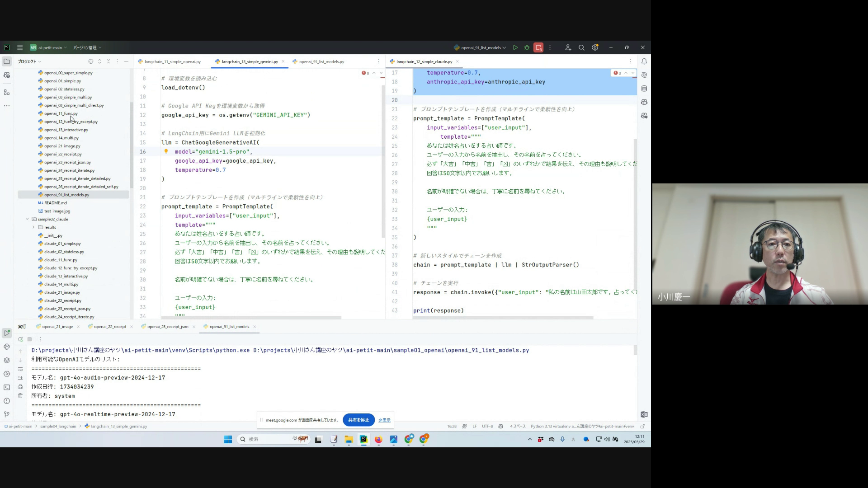
Task: Expand the results folder in project tree
Action: (33, 227)
